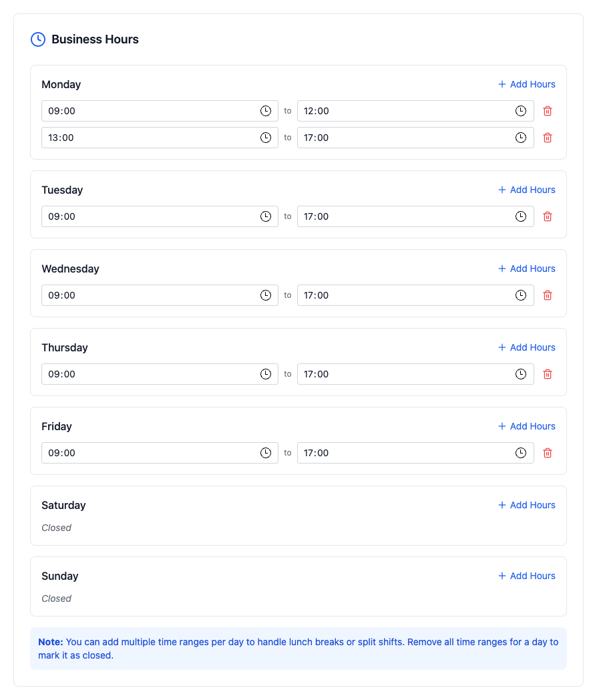Open time picker clock on Monday 09:00 start
The width and height of the screenshot is (597, 700).
coord(266,111)
